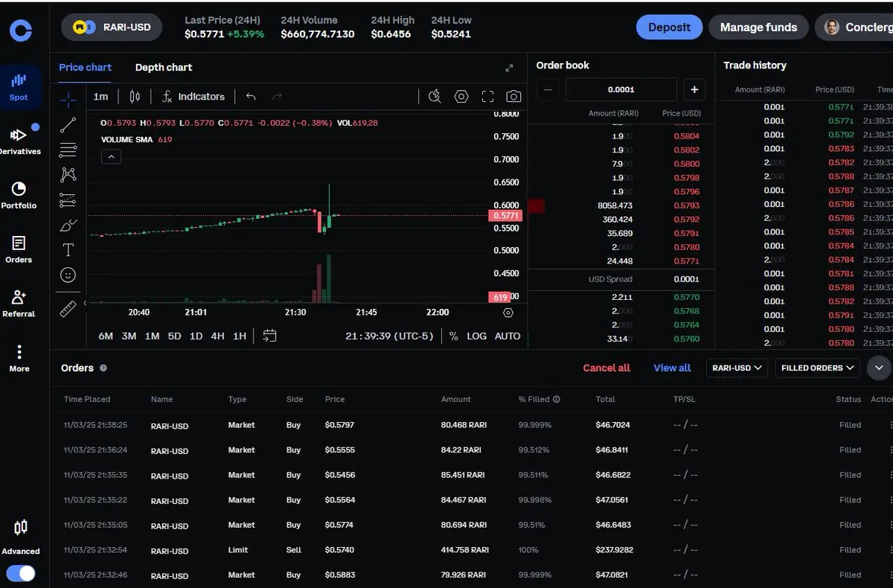Select the ruler measure tool
Screen dimensions: 893x588
68,308
